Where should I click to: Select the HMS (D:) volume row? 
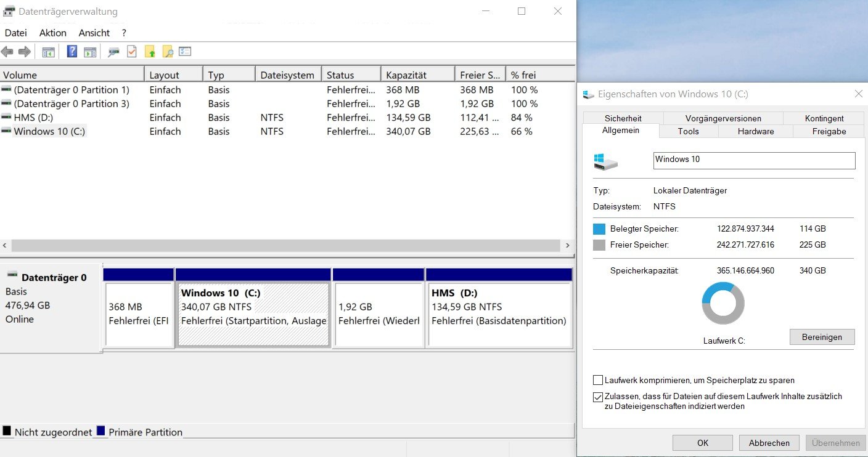tap(287, 118)
